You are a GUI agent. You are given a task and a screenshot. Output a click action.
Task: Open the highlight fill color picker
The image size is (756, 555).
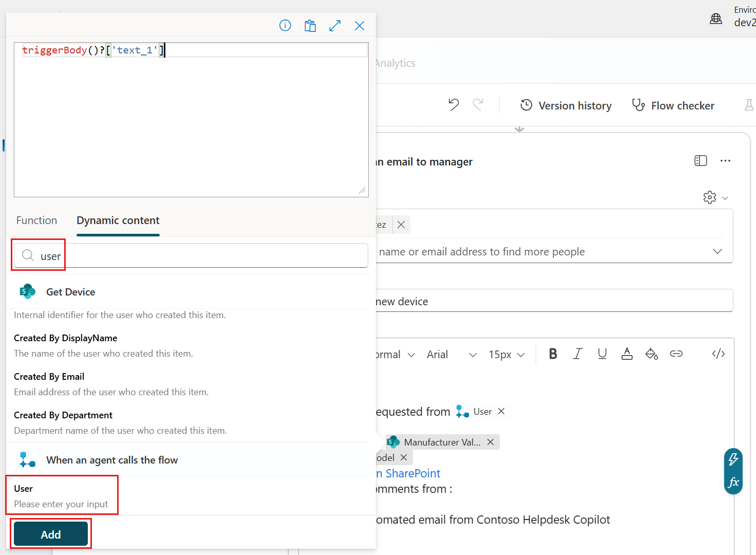coord(652,354)
